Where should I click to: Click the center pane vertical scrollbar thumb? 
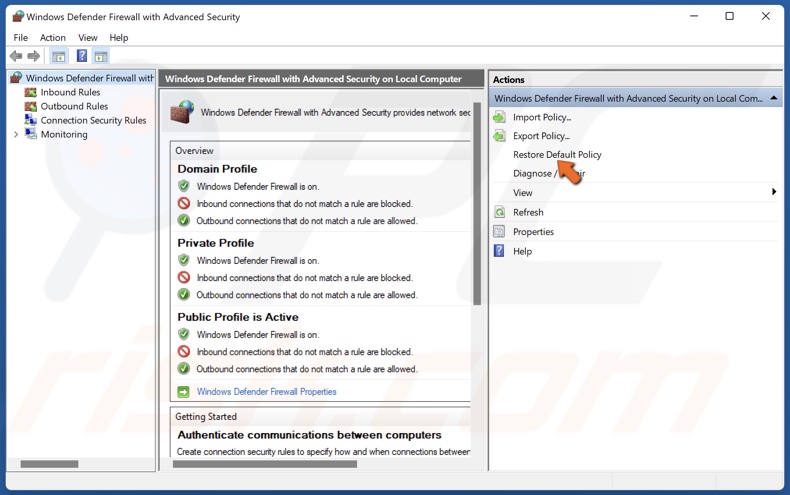(477, 204)
